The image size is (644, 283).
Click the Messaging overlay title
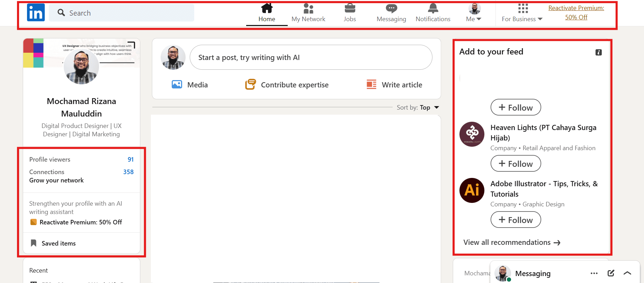533,274
